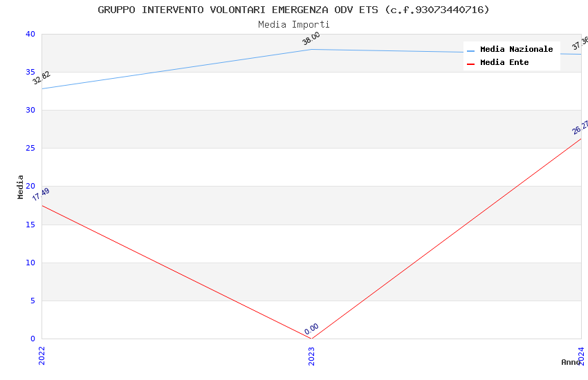Click the red Media Ente legend color marker
This screenshot has width=588, height=380.
click(470, 64)
